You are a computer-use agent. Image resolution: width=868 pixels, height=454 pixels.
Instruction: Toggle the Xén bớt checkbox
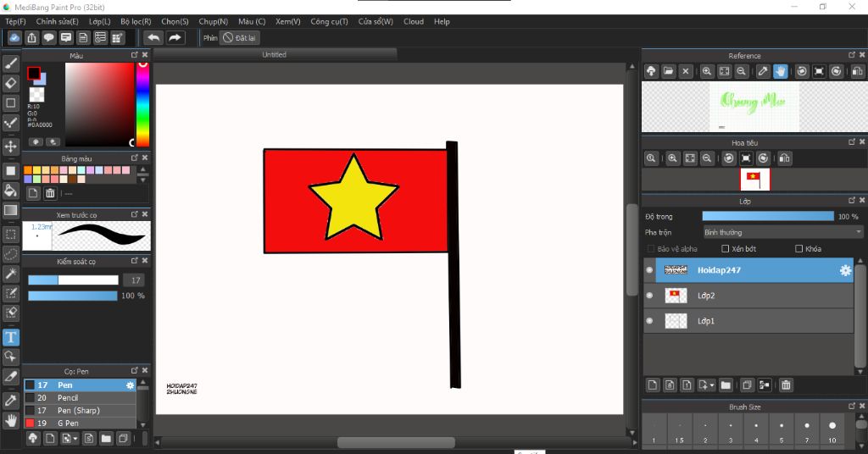(726, 249)
